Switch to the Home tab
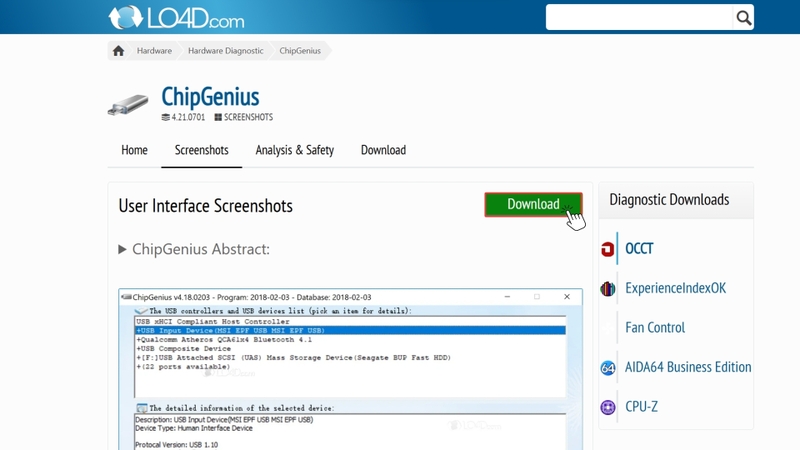Screen dimensions: 800x450 coord(134,150)
